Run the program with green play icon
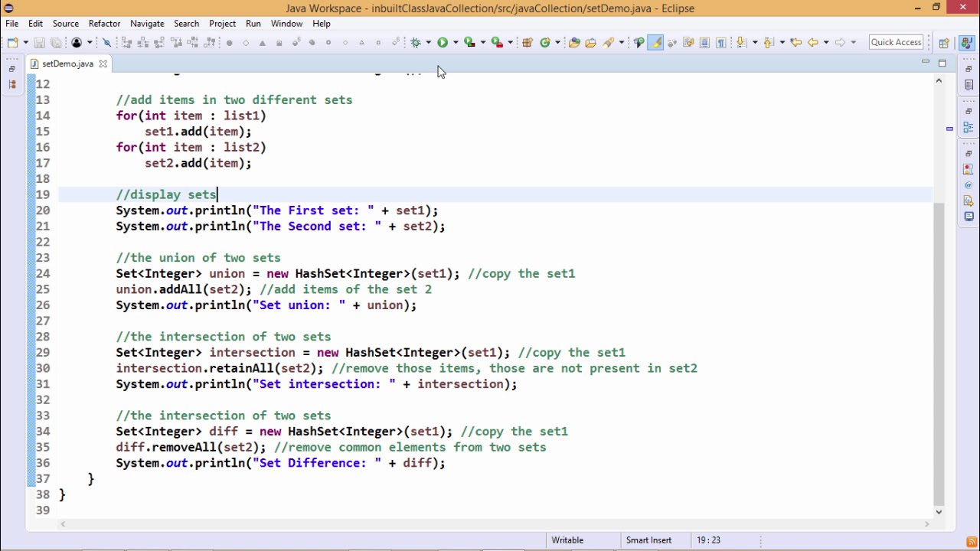 coord(443,43)
